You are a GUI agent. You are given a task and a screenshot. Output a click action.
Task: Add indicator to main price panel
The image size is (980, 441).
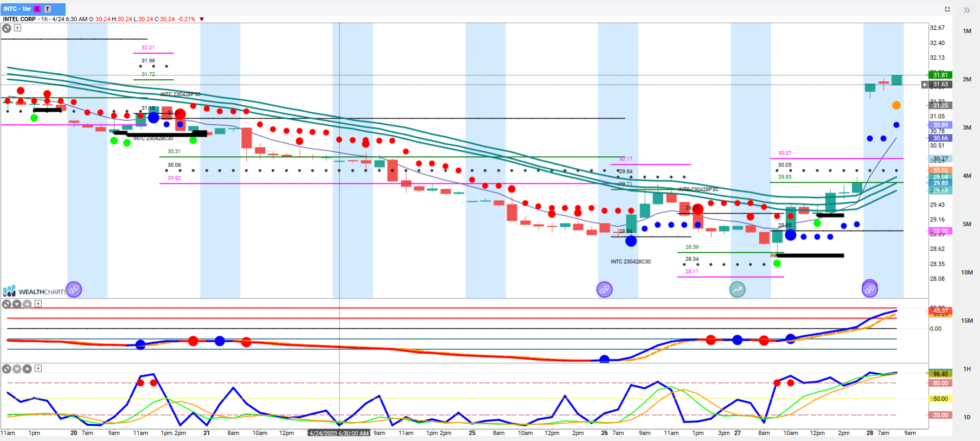pyautogui.click(x=17, y=28)
